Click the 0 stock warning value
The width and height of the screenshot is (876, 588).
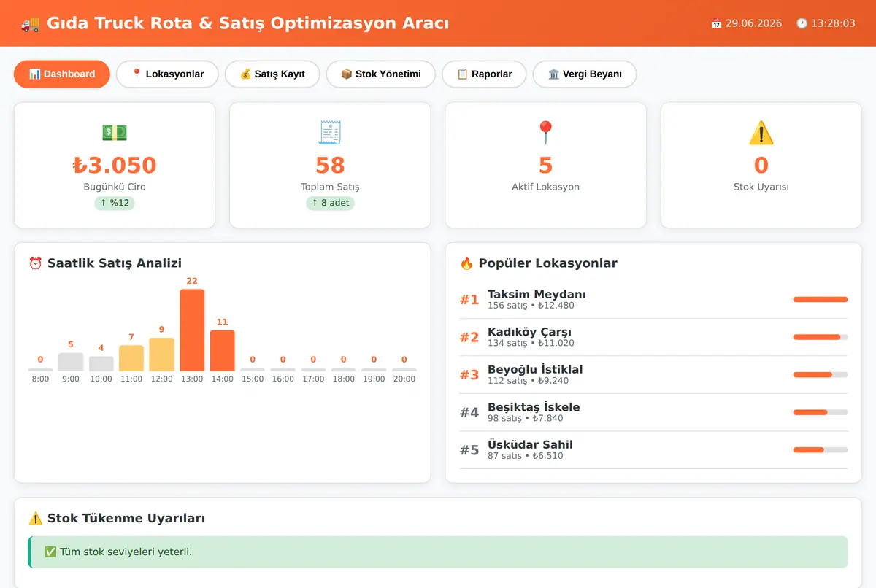click(761, 166)
